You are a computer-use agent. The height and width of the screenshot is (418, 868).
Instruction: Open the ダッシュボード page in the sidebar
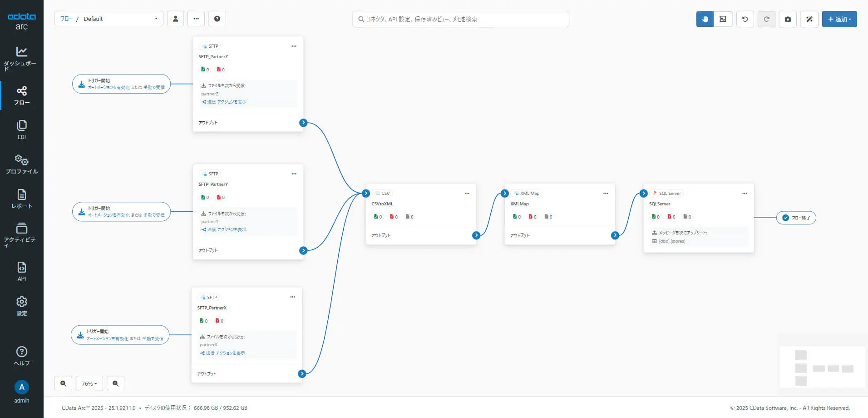pos(21,58)
